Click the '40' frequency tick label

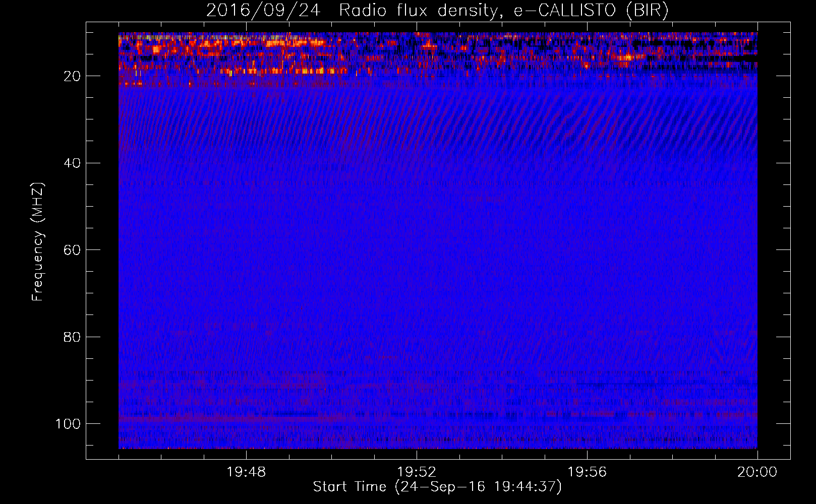tap(73, 163)
